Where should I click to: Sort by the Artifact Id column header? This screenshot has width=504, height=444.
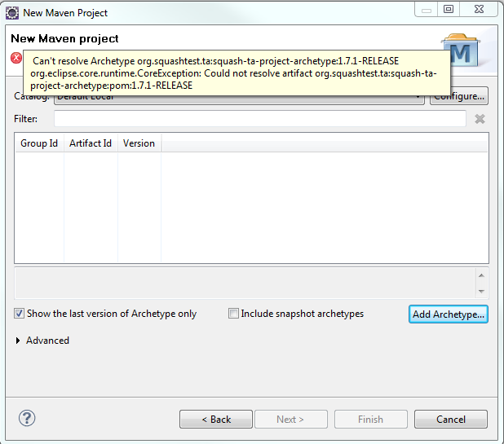click(91, 143)
